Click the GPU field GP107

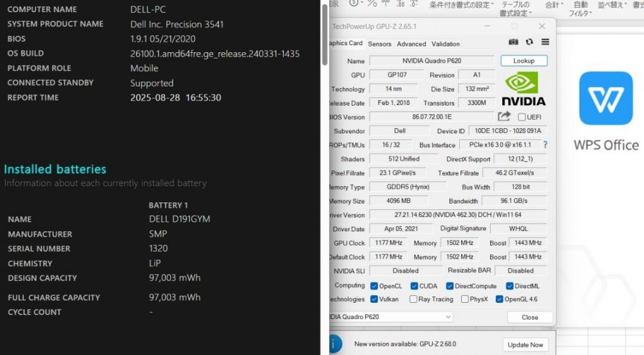396,75
